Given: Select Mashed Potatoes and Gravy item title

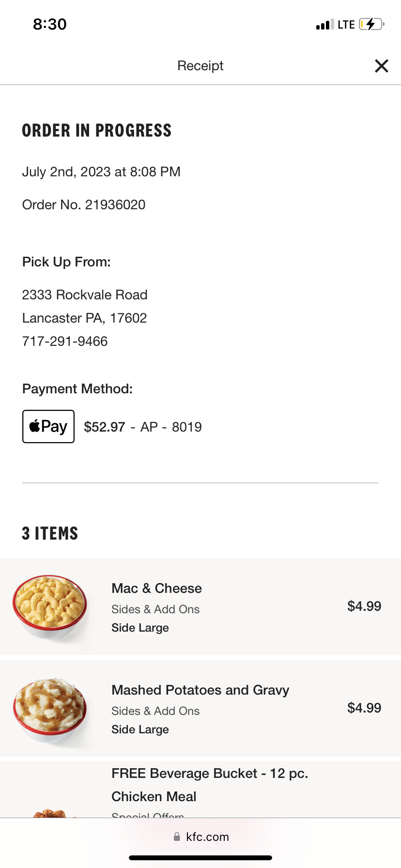Looking at the screenshot, I should click(x=200, y=690).
